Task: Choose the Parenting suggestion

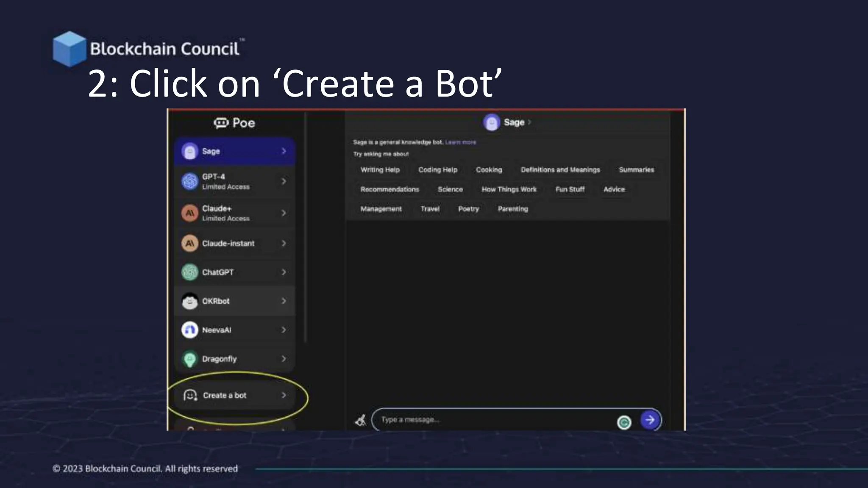Action: coord(513,209)
